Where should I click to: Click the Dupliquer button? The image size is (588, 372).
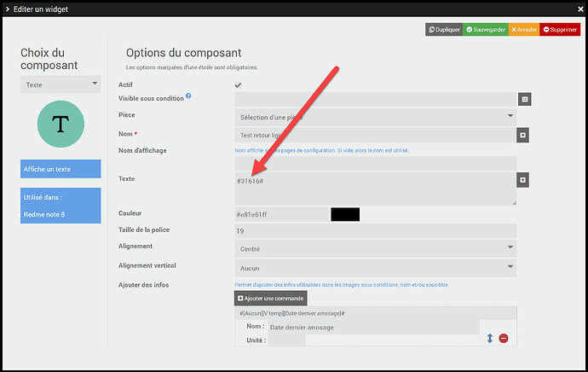tap(444, 30)
